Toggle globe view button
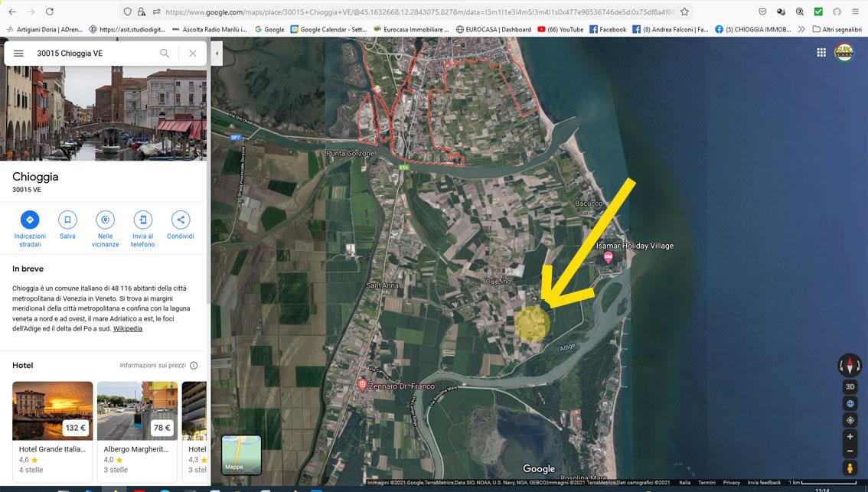The height and width of the screenshot is (492, 868). (x=850, y=403)
